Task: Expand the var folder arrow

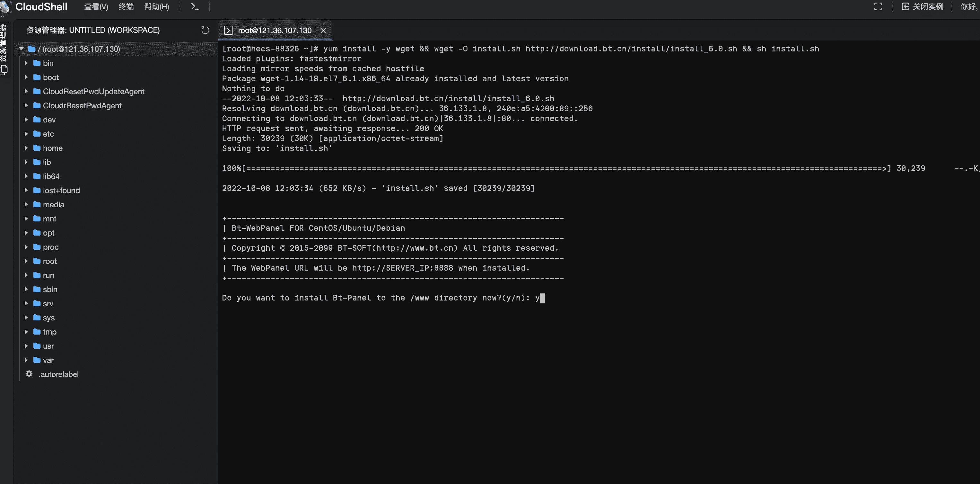Action: pos(26,360)
